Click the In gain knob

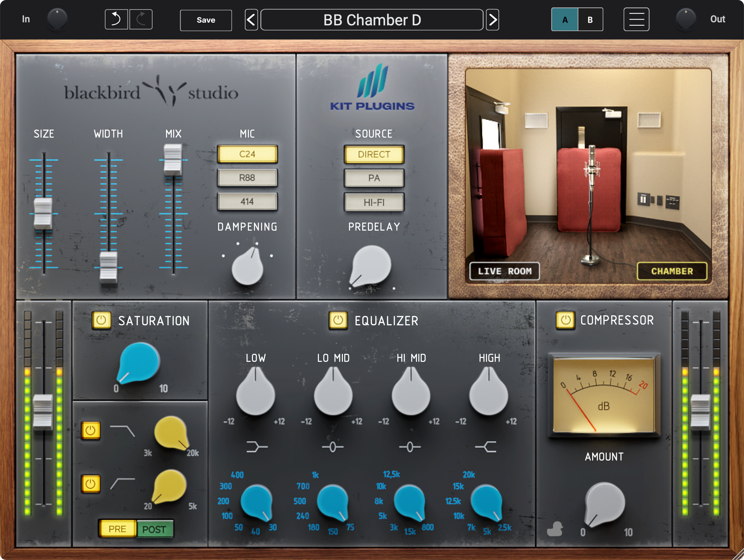tap(57, 19)
